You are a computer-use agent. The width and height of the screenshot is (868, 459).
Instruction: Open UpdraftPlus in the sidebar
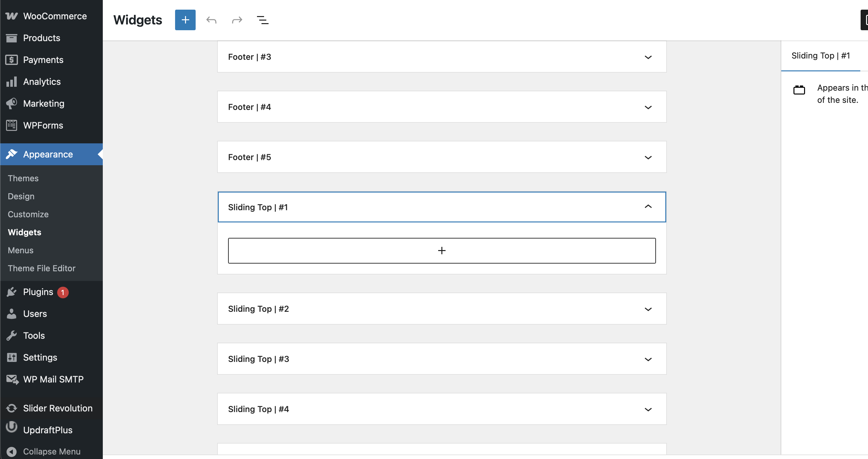(x=48, y=430)
